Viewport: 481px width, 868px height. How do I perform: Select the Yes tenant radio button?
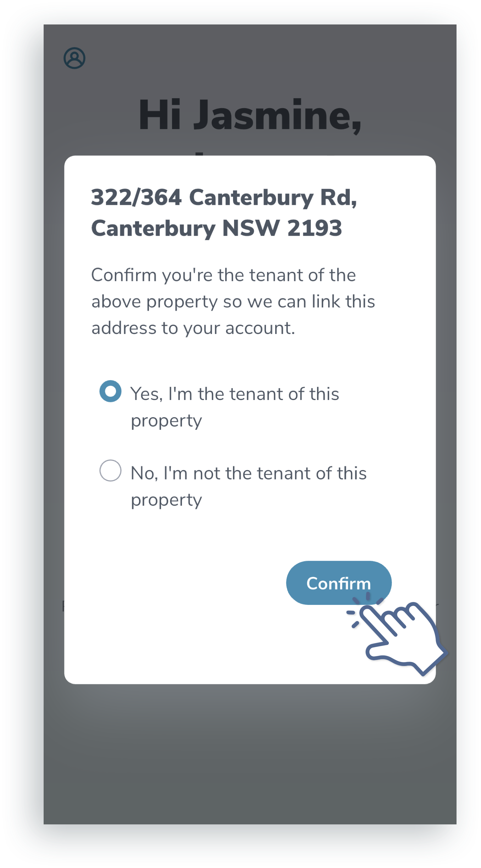[x=110, y=391]
